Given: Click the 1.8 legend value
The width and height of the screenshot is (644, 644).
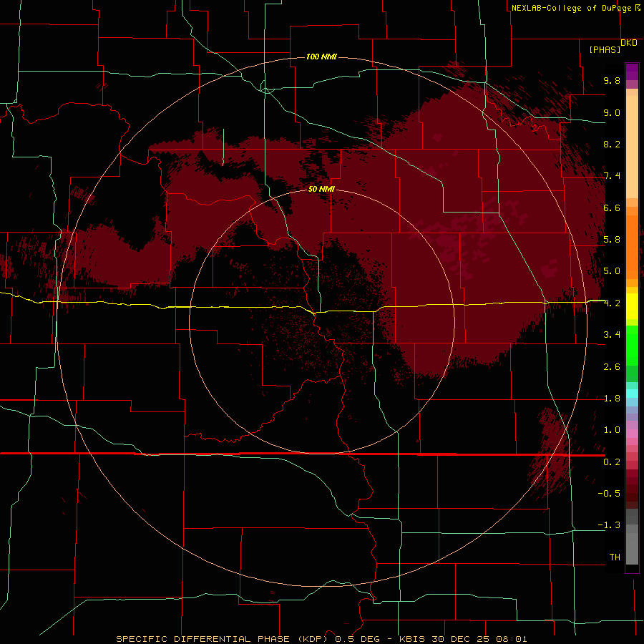Looking at the screenshot, I should [x=612, y=399].
